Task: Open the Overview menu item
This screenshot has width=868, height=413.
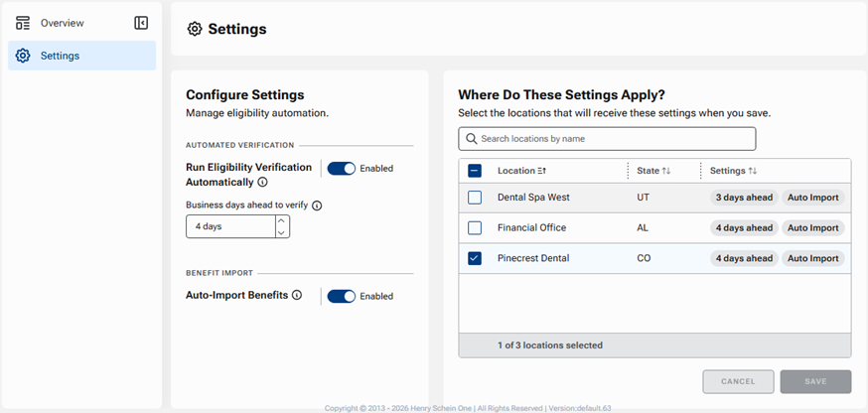Action: click(81, 23)
